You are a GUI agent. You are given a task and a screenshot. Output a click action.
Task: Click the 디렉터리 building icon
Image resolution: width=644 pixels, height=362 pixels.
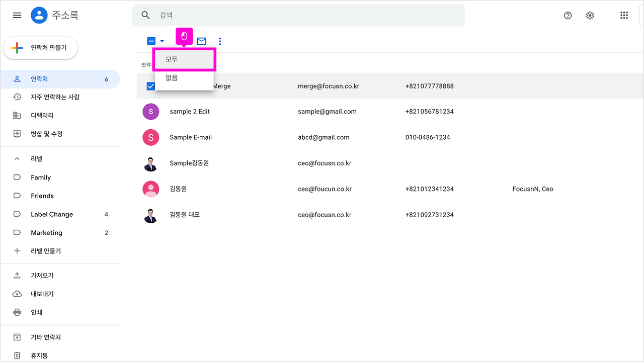click(17, 115)
